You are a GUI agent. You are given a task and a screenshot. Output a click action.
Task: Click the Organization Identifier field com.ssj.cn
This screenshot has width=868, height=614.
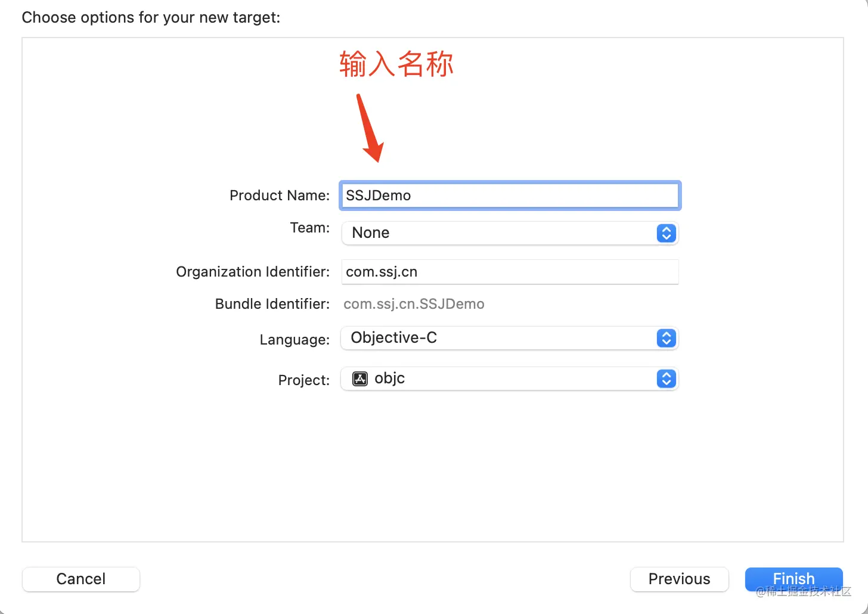pos(510,272)
